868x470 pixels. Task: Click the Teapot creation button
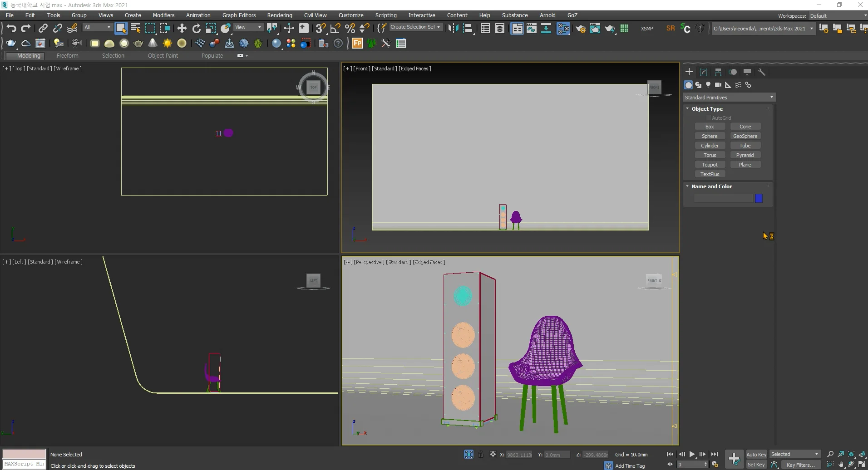(710, 164)
